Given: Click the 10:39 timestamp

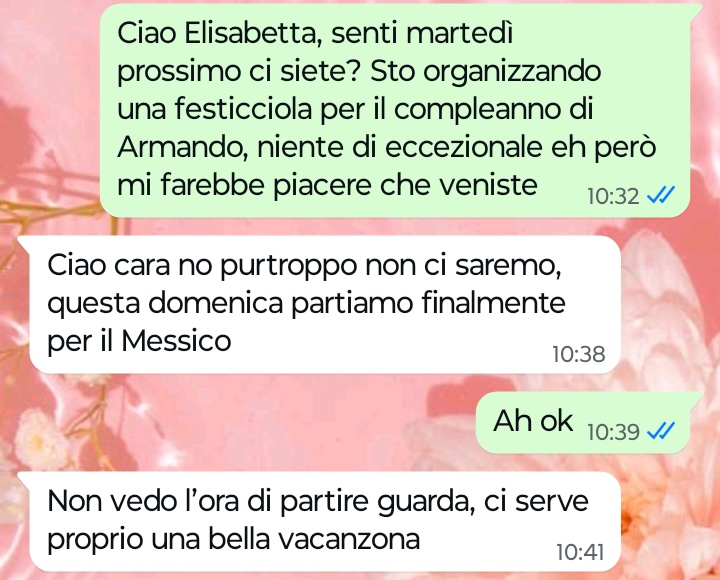Looking at the screenshot, I should click(613, 432).
